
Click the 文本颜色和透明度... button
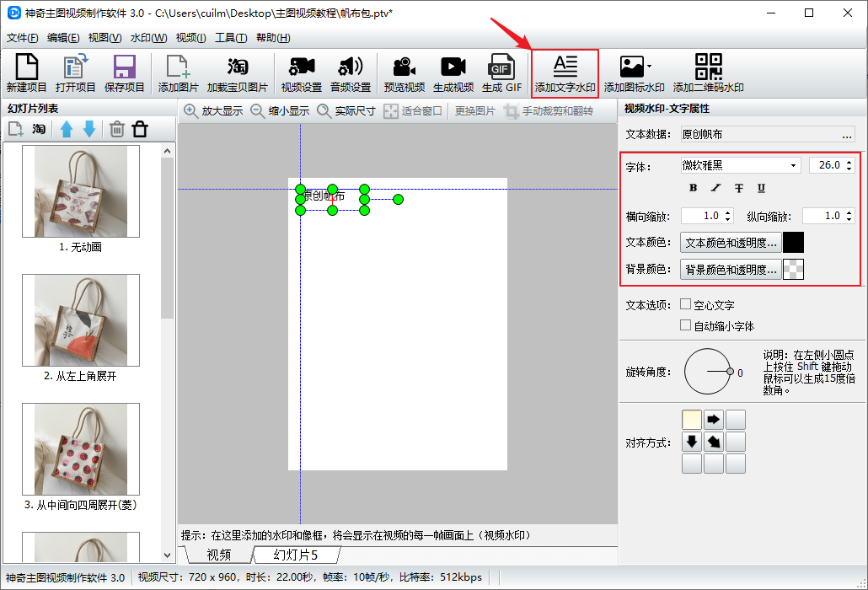coord(731,243)
